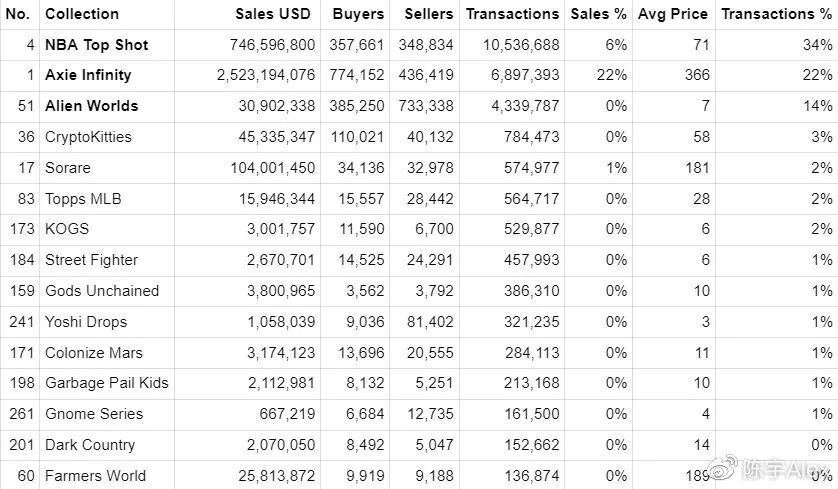838x489 pixels.
Task: Click the Sales USD column header
Action: 273,14
